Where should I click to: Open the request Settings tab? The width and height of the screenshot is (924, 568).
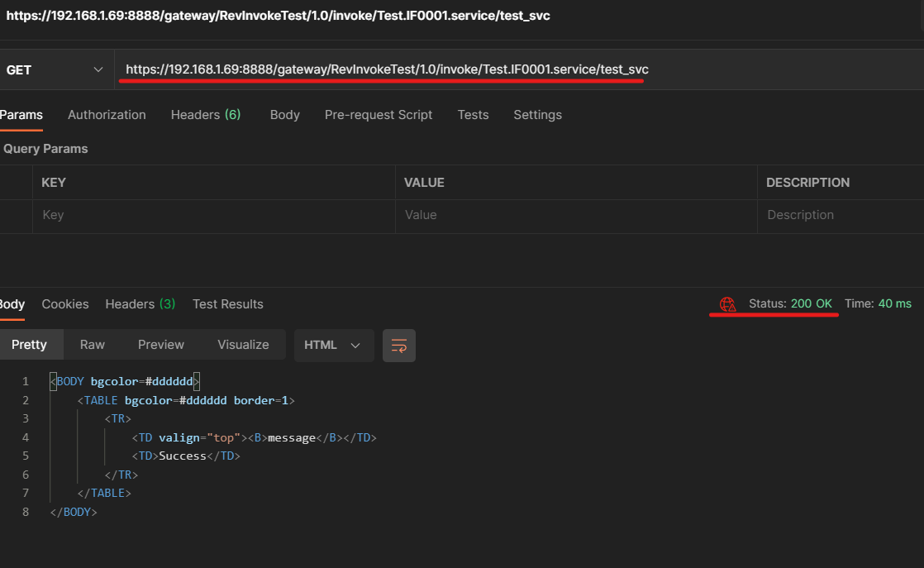point(537,115)
